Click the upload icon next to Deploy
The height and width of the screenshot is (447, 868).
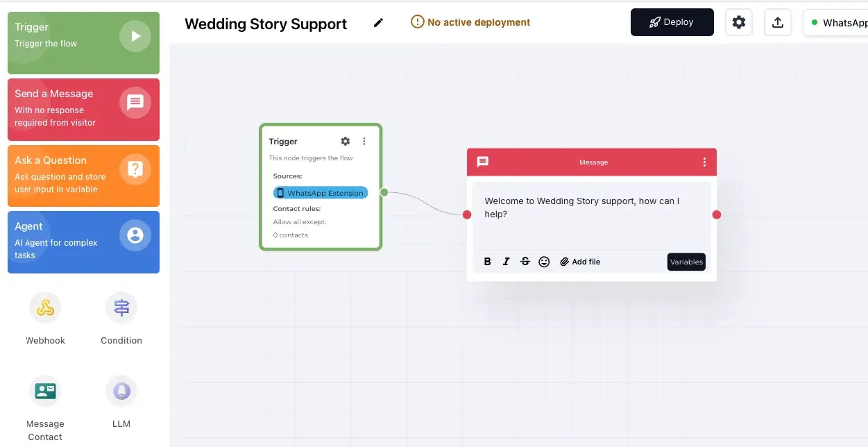click(777, 22)
